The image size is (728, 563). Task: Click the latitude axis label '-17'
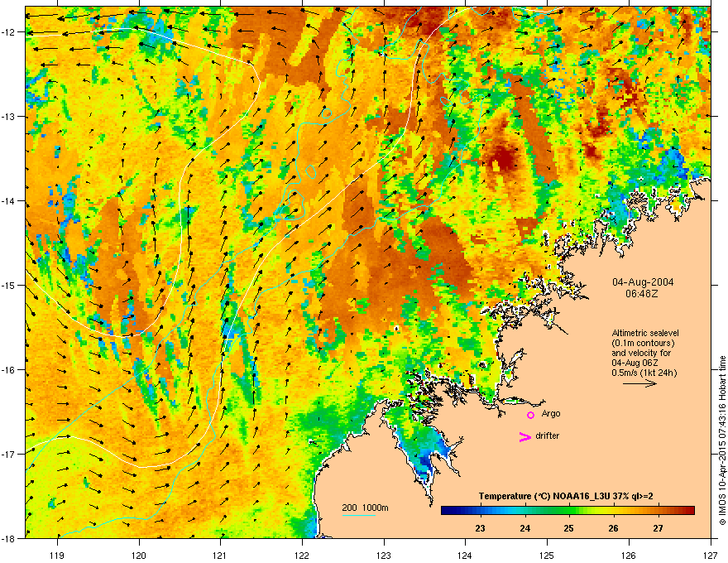coord(9,455)
